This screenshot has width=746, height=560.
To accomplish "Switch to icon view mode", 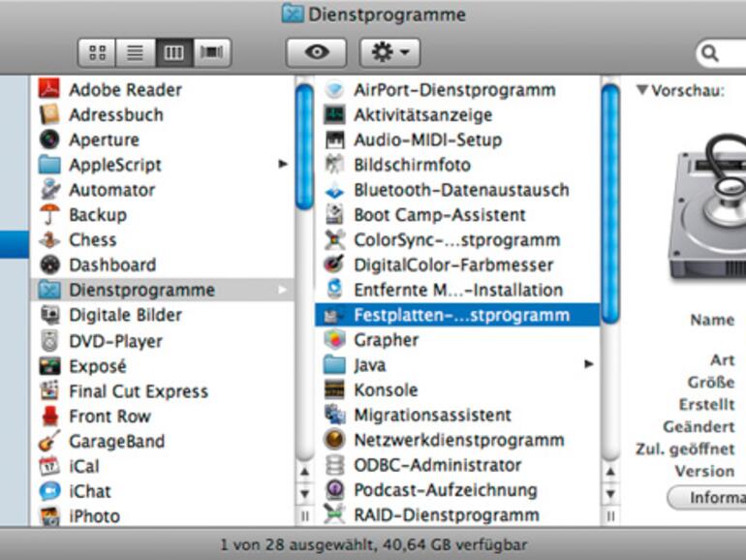I will tap(97, 52).
